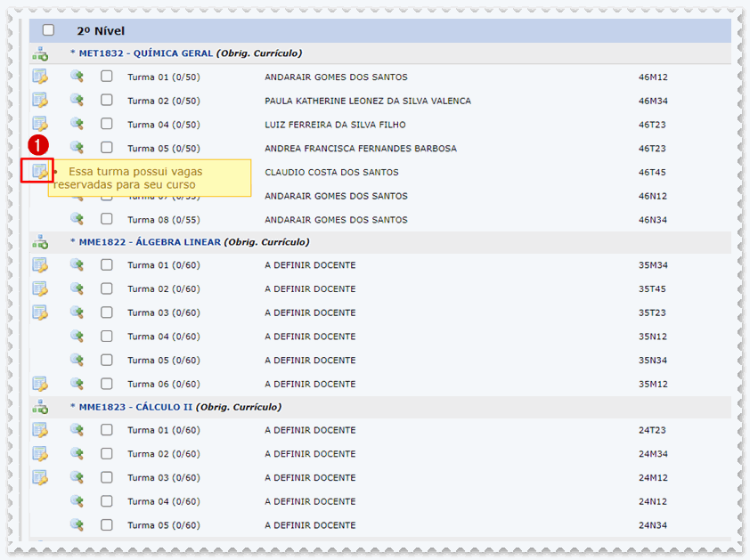This screenshot has width=750, height=560.
Task: Select Química Geral Turma 05 checkbox
Action: tap(107, 148)
